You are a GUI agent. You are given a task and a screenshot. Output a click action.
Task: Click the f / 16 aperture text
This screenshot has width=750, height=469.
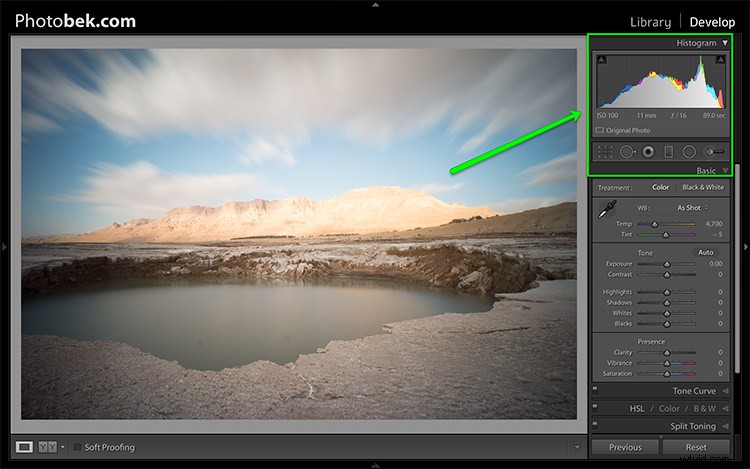click(x=678, y=116)
